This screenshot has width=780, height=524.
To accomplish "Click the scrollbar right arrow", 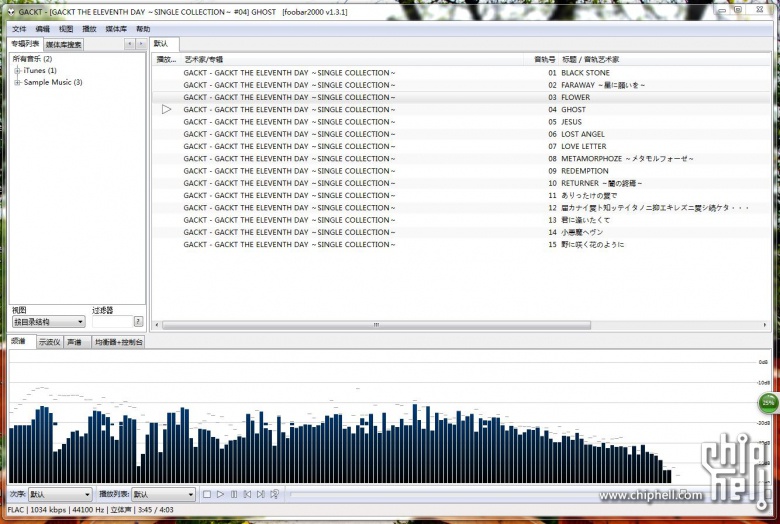I will [x=765, y=325].
